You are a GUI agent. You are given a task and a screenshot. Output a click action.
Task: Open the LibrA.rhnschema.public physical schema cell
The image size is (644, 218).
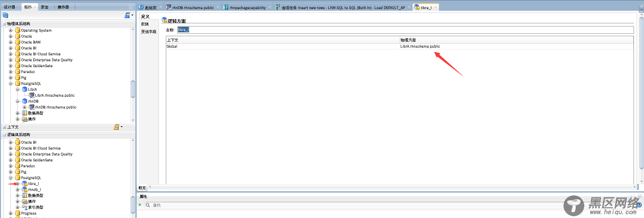click(x=517, y=46)
